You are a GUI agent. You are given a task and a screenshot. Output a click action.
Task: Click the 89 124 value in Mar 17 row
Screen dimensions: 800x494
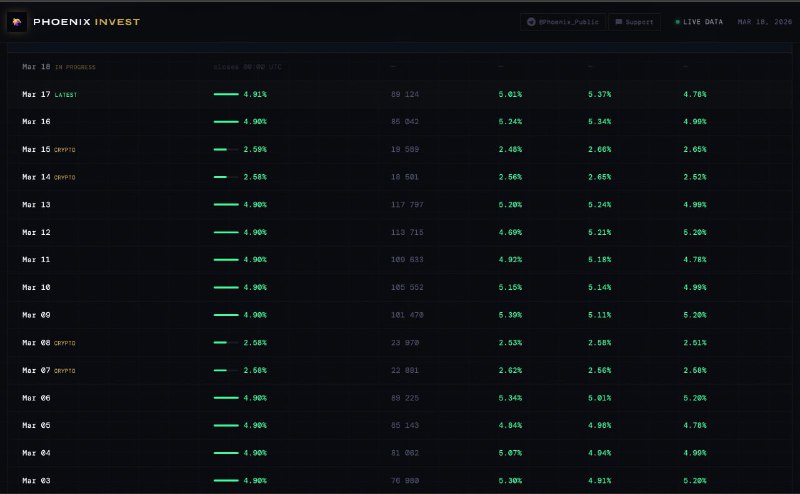pyautogui.click(x=405, y=94)
